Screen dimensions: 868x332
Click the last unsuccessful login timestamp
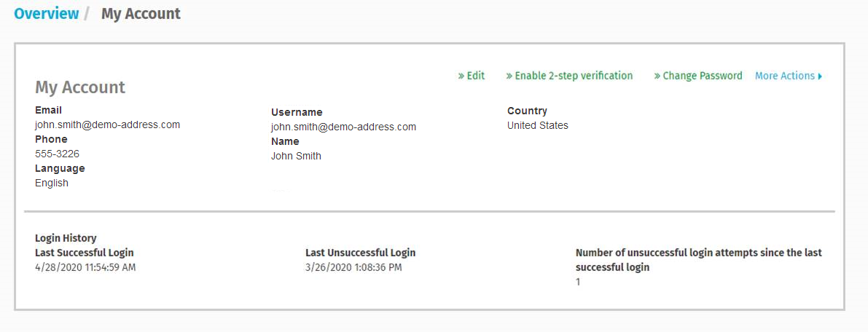click(x=353, y=267)
